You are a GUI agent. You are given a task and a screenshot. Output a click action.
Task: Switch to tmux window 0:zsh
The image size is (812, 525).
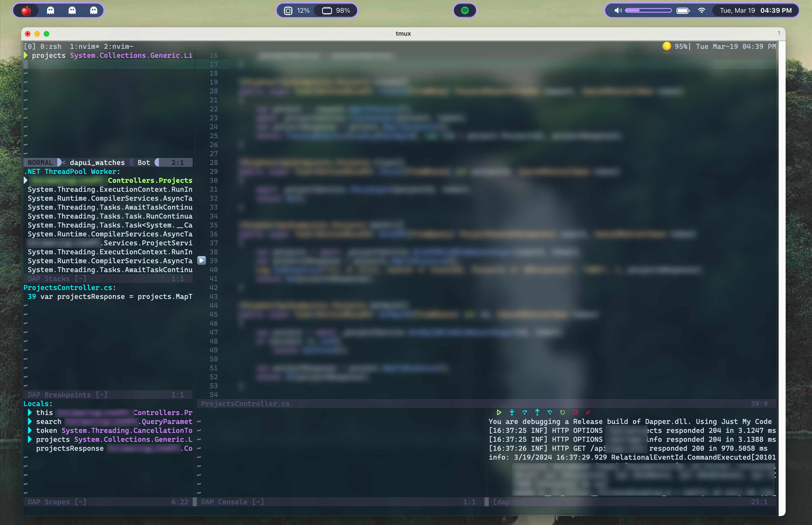point(51,46)
